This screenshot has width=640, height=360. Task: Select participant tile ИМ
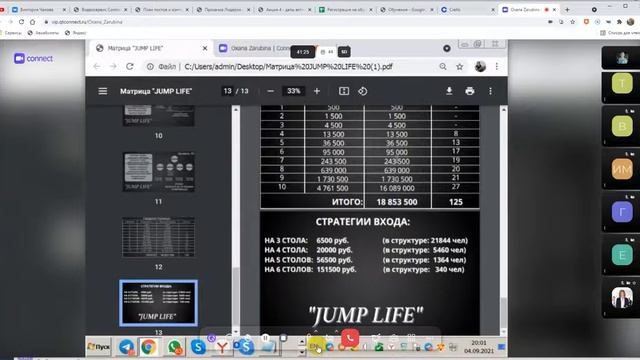click(x=622, y=169)
